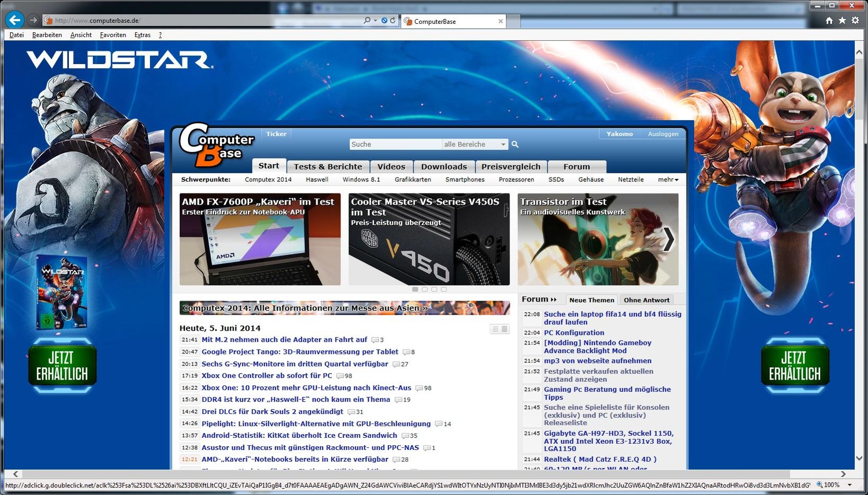Open the Datei menu
Image resolution: width=868 pixels, height=495 pixels.
click(x=16, y=35)
